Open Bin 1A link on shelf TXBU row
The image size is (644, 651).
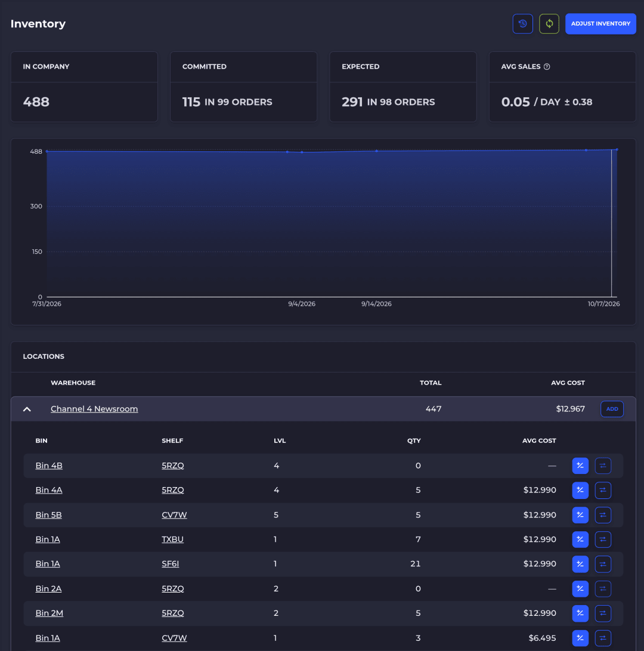click(x=48, y=540)
